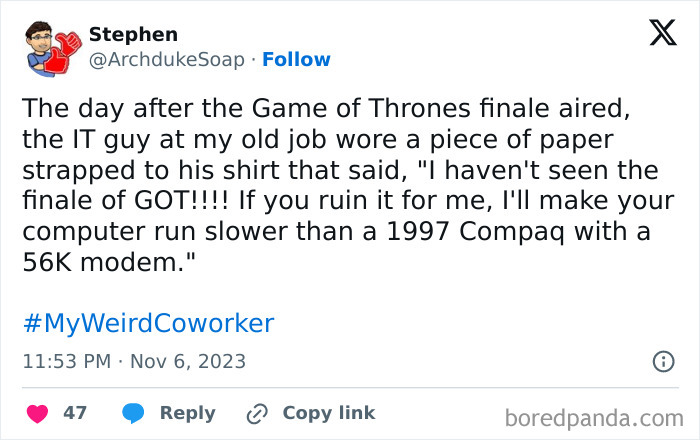Open the #MyWeirdCoworker hashtag
The height and width of the screenshot is (440, 700).
point(147,323)
